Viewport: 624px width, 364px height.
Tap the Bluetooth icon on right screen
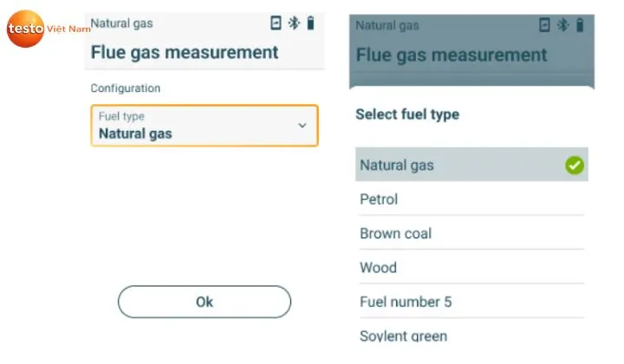(x=562, y=25)
